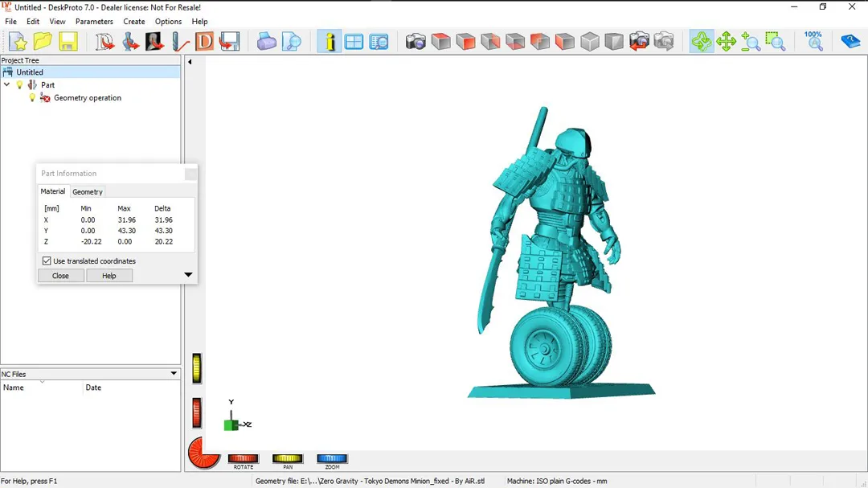The width and height of the screenshot is (868, 488).
Task: Click the blue ZOOM thumbwheel at bottom
Action: click(332, 458)
